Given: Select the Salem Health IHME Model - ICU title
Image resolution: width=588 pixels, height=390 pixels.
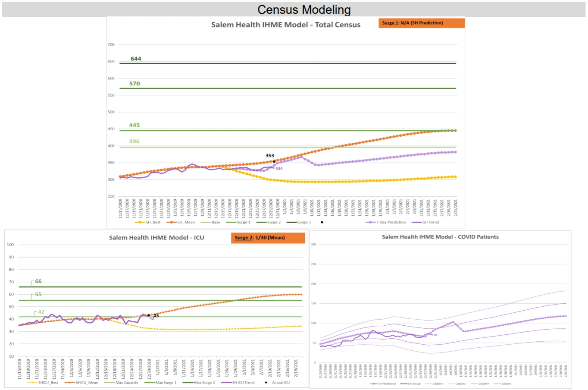Looking at the screenshot, I should click(156, 238).
